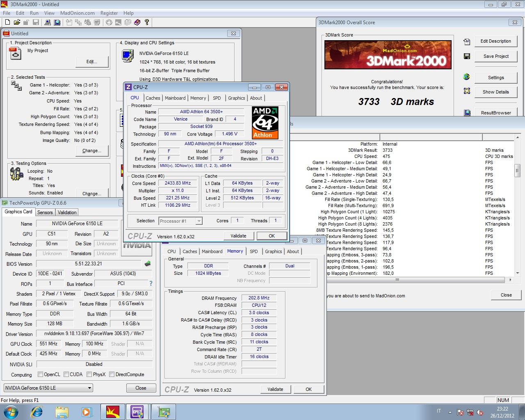Click Validate in the front CPU-Z window

(x=238, y=236)
